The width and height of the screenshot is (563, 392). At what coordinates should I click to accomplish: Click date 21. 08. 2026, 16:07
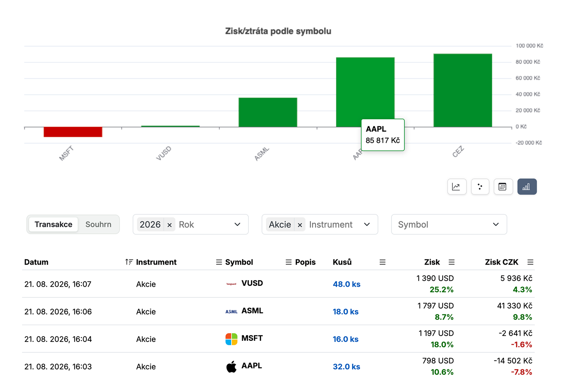pos(58,284)
